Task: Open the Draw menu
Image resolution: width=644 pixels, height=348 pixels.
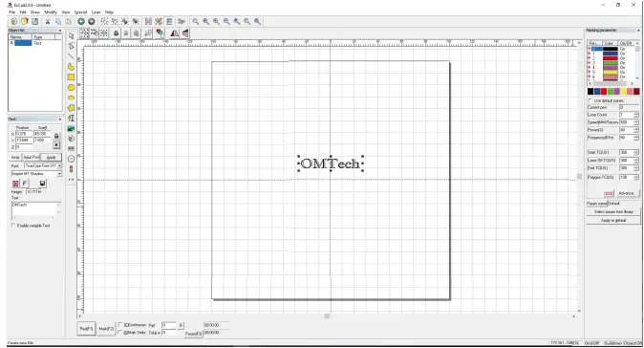Action: [x=35, y=12]
